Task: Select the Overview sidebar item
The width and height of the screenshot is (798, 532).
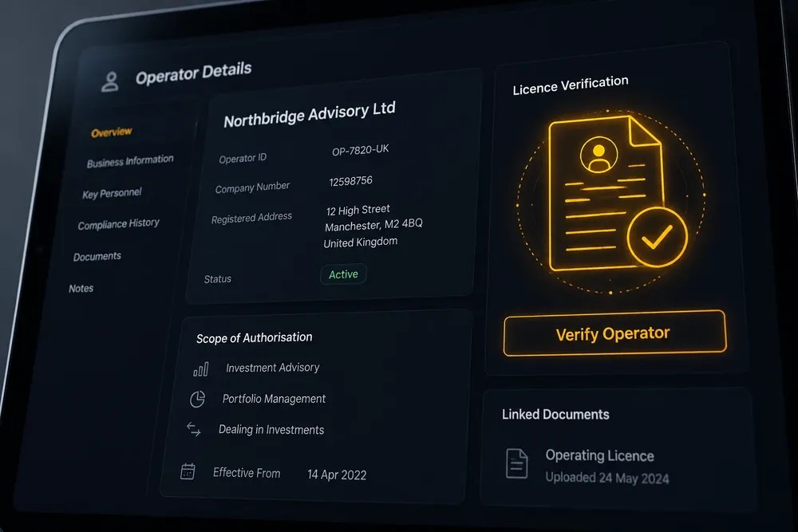Action: [x=112, y=132]
